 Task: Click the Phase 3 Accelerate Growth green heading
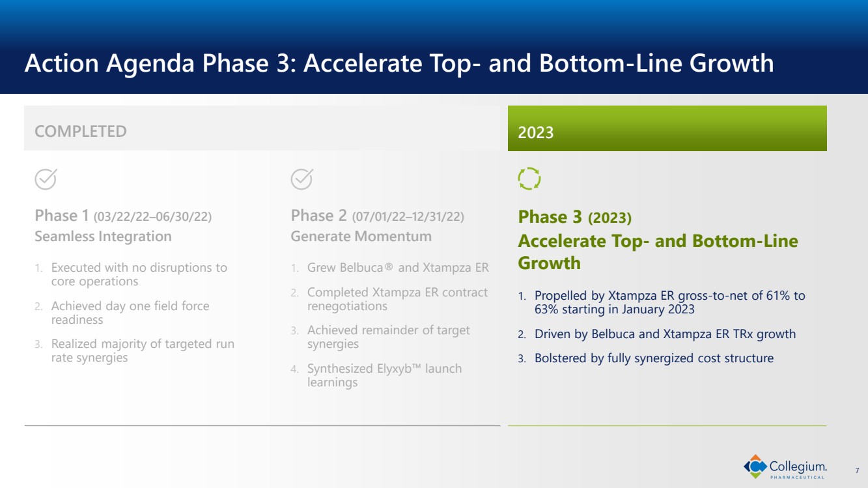tap(658, 240)
